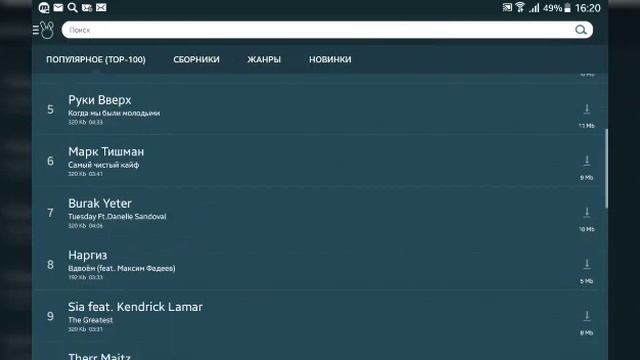Tap the first mail notification icon in status bar
Image resolution: width=640 pixels, height=360 pixels.
click(x=58, y=7)
